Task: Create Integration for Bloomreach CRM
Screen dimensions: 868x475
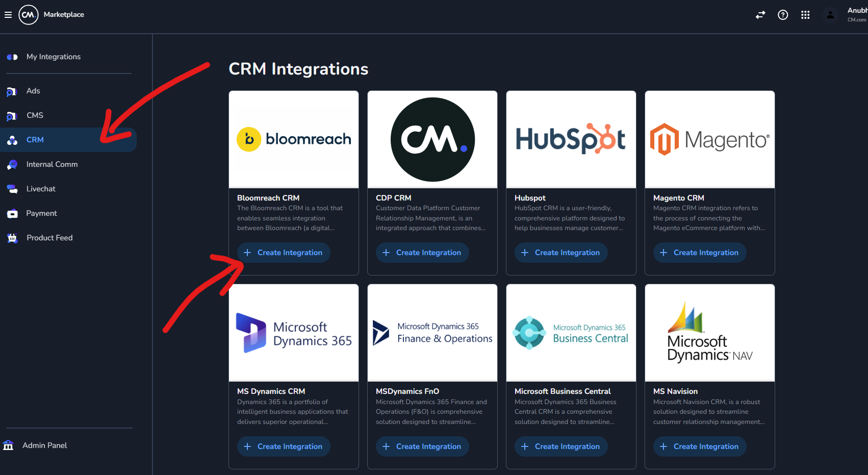Action: pyautogui.click(x=284, y=253)
